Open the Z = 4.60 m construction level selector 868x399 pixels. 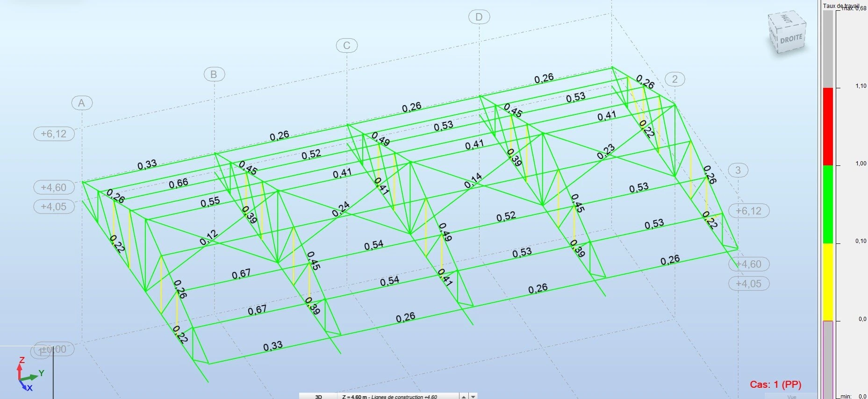(397, 396)
